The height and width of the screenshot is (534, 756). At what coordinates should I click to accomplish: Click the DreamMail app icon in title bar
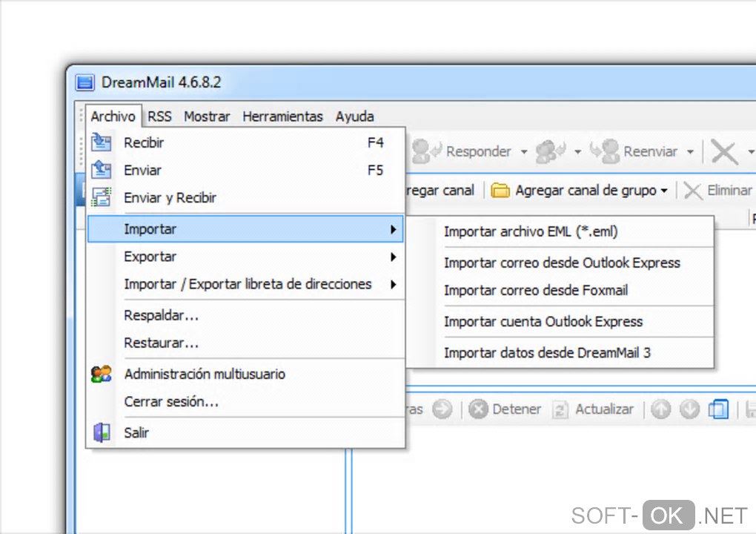pyautogui.click(x=84, y=82)
